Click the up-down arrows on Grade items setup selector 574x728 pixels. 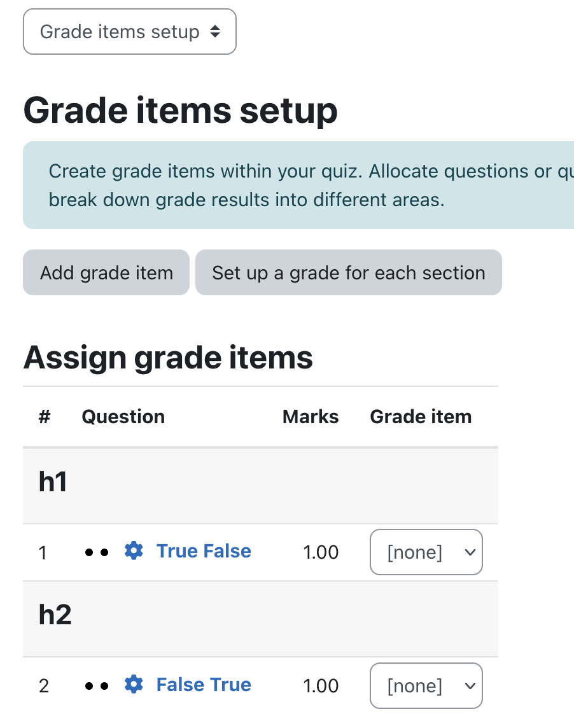tap(214, 32)
